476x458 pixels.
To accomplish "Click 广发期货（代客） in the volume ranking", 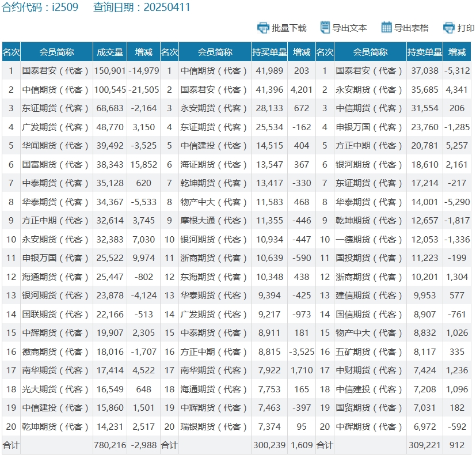I will pyautogui.click(x=55, y=127).
